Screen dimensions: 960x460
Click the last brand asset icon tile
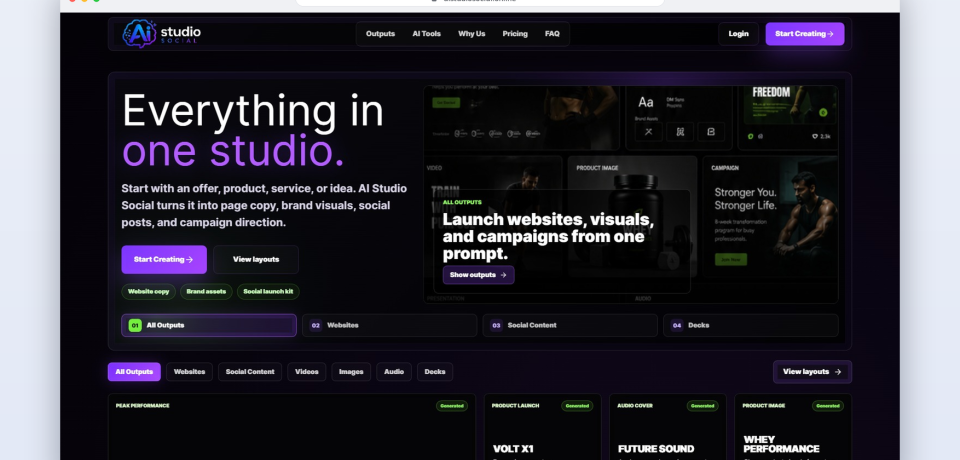[x=711, y=132]
